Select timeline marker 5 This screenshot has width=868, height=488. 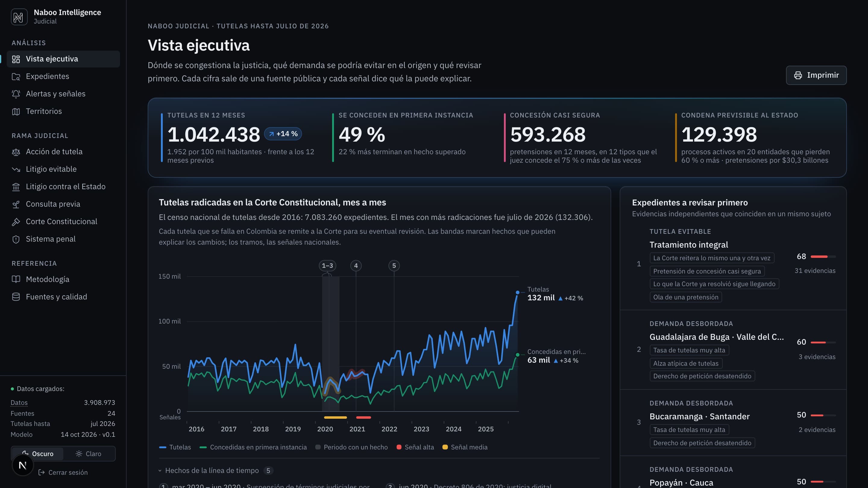(x=394, y=266)
